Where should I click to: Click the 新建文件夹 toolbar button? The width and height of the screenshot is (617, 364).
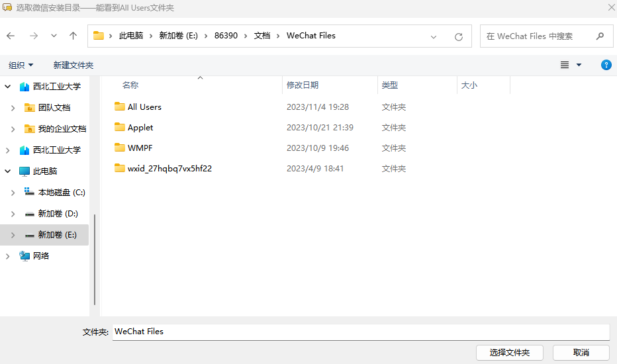pos(73,65)
